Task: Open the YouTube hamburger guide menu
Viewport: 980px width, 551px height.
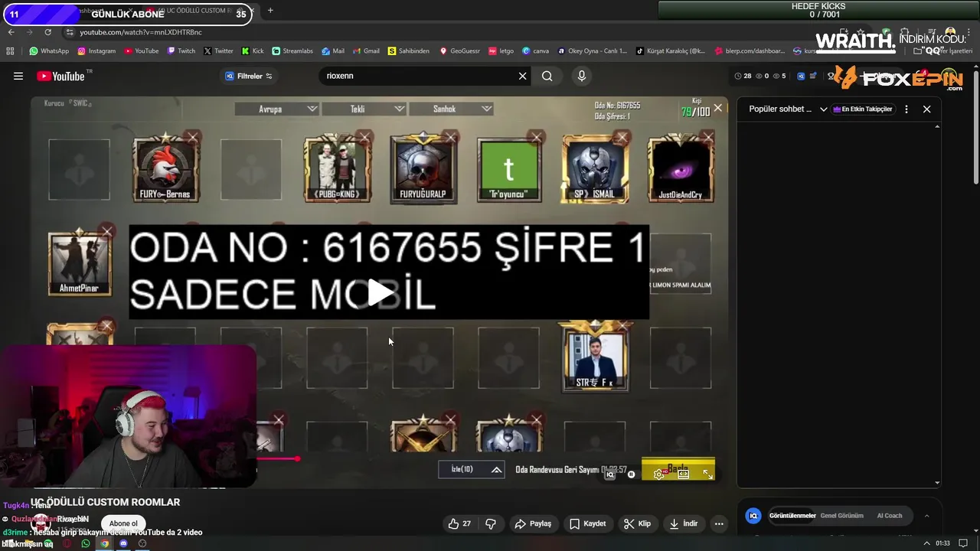Action: click(x=18, y=76)
